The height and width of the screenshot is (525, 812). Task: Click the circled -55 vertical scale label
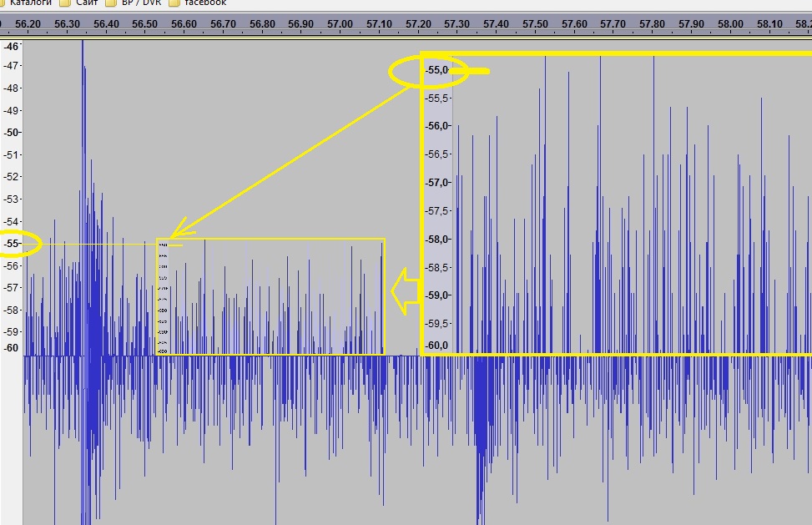click(12, 243)
